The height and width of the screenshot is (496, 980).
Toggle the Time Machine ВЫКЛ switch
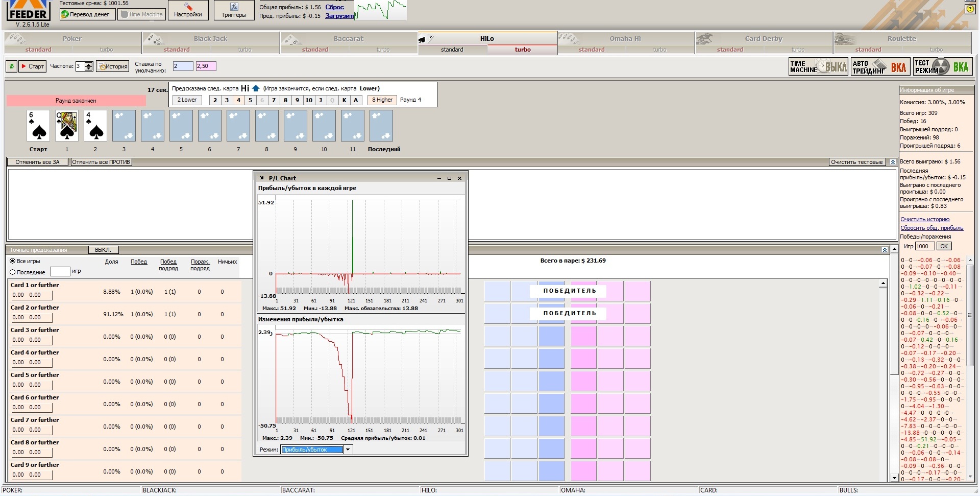point(818,67)
